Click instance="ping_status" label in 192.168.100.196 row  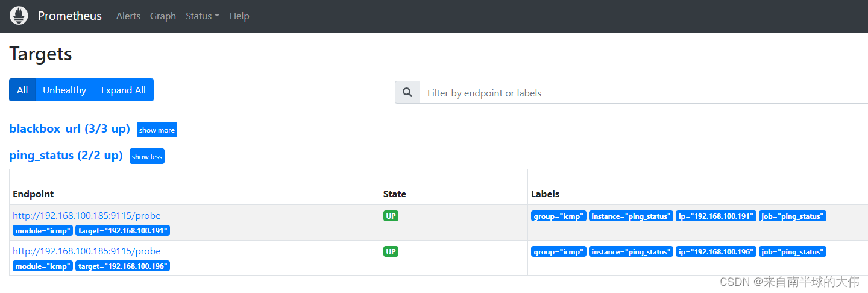(631, 251)
